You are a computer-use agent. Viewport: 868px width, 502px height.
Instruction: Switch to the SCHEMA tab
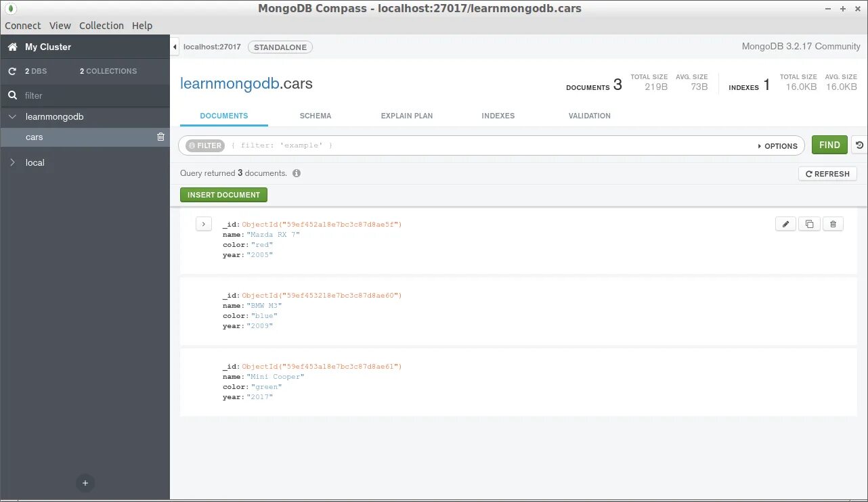(316, 116)
